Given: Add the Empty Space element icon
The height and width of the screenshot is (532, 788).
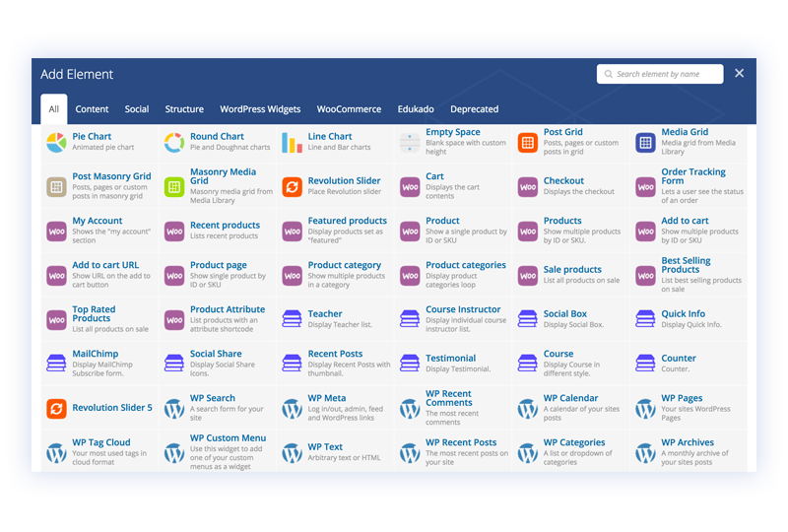Looking at the screenshot, I should tap(410, 143).
